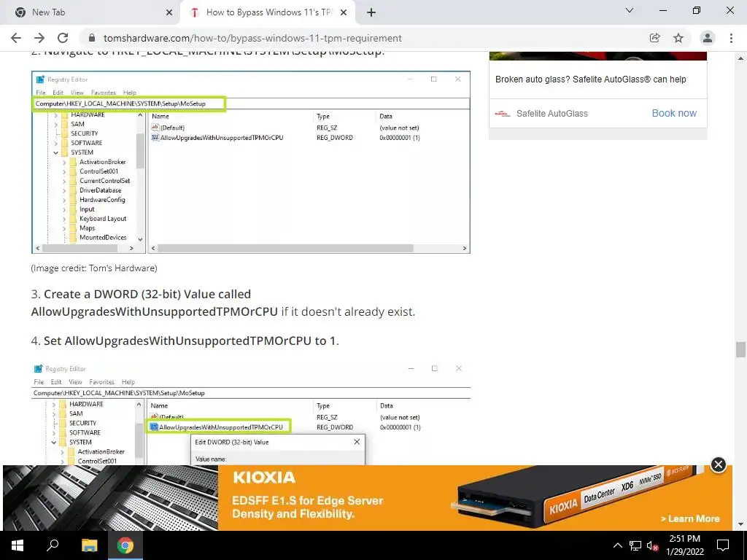Open the muted volume tray icon

click(653, 545)
